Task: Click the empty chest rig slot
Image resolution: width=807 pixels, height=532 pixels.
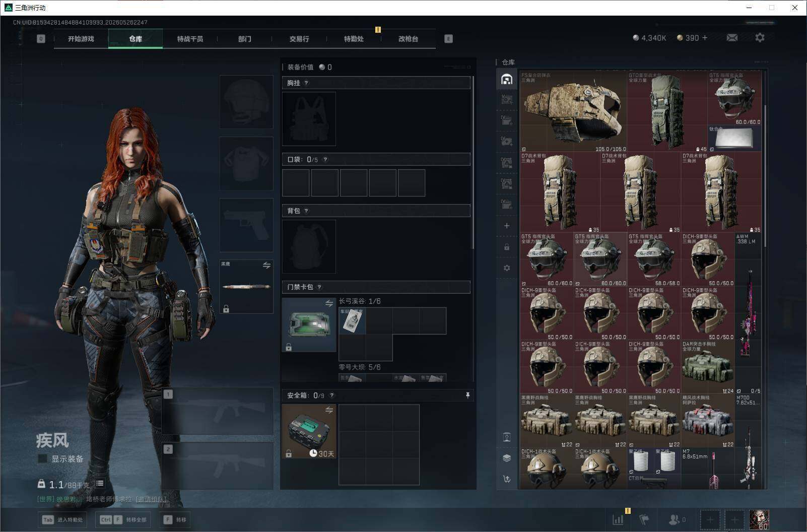Action: click(x=309, y=119)
